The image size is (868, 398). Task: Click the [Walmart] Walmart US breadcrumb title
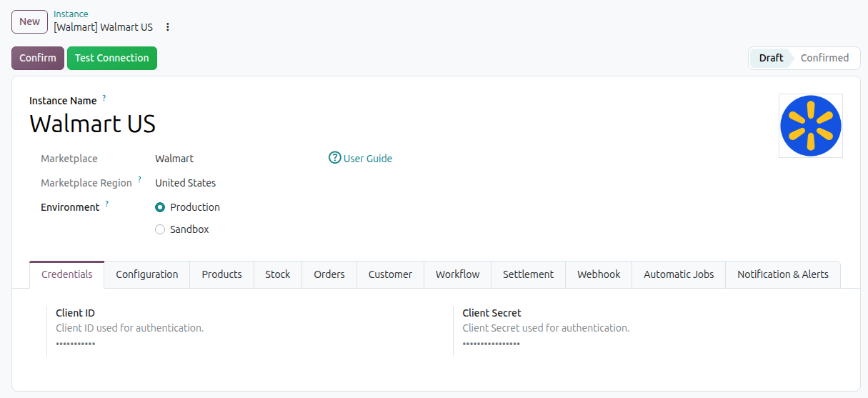click(104, 27)
